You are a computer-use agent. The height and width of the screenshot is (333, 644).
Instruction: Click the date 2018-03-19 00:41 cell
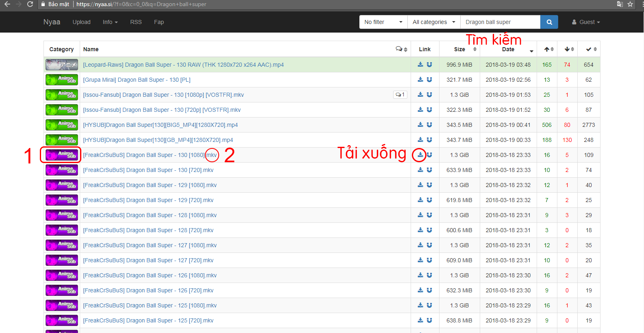(x=508, y=125)
